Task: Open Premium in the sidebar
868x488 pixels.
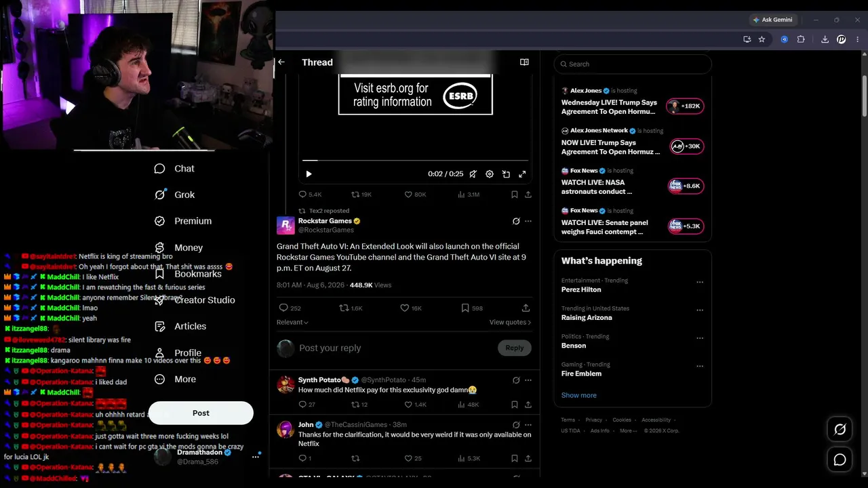Action: 182,221
